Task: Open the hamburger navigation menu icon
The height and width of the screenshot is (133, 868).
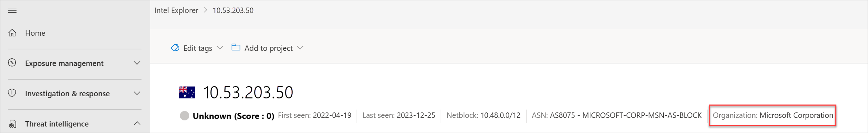Action: click(12, 10)
